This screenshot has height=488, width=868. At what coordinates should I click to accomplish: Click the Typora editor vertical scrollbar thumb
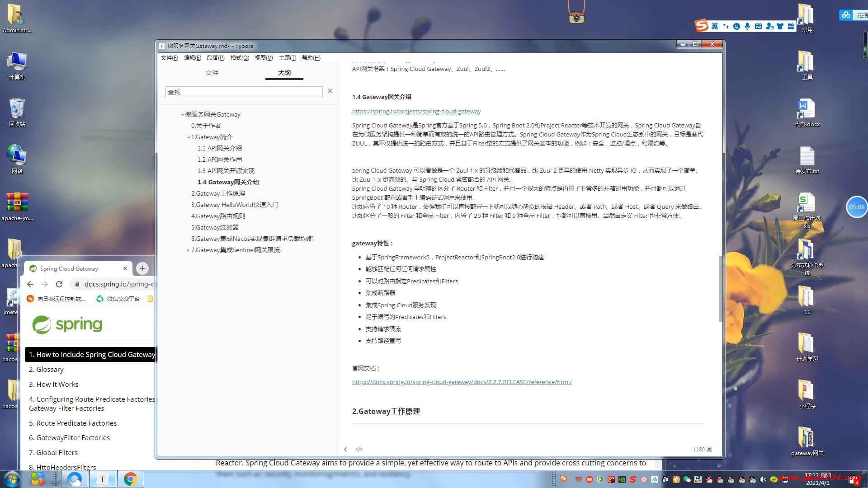tap(720, 288)
